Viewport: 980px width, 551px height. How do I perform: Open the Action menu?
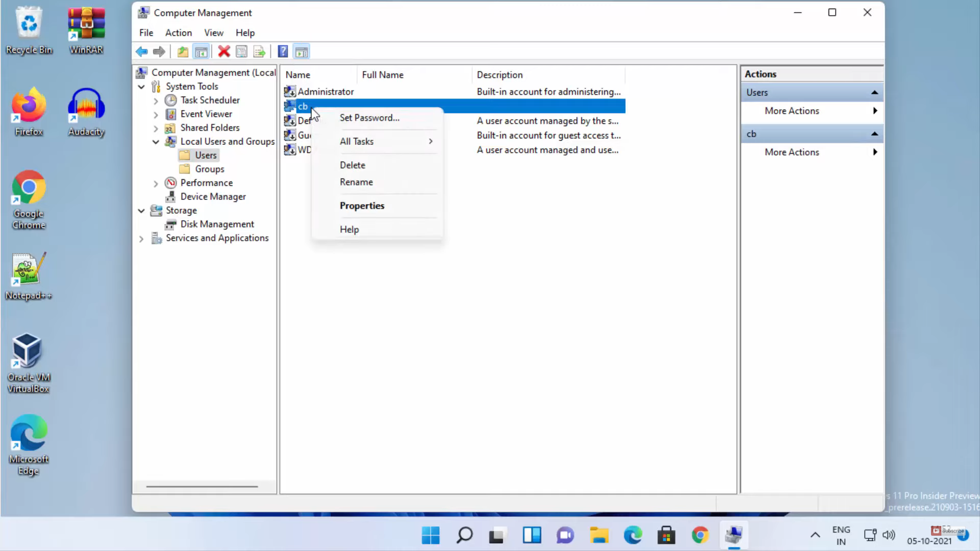(178, 33)
